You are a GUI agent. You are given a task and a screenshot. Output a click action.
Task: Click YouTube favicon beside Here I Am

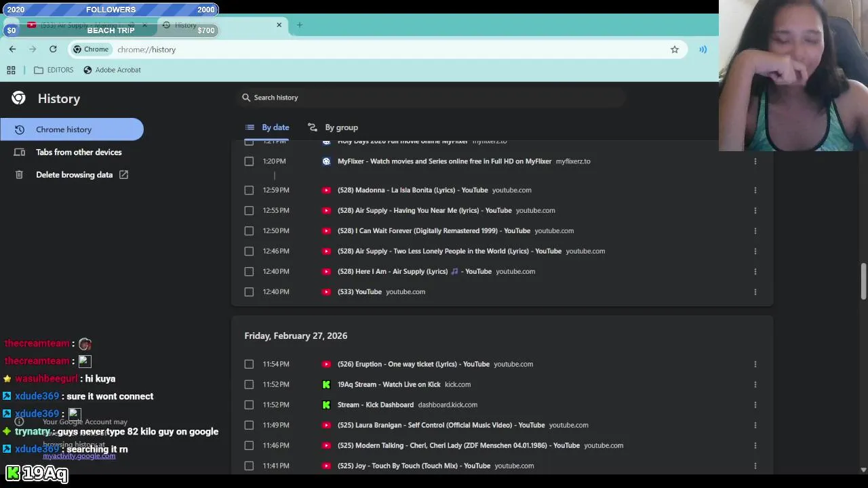pyautogui.click(x=326, y=272)
